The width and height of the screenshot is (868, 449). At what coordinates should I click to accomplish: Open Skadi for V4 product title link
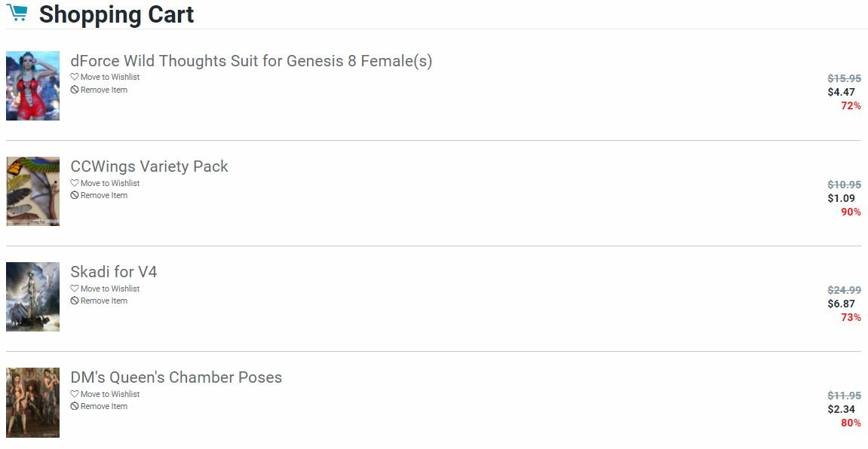[x=114, y=272]
